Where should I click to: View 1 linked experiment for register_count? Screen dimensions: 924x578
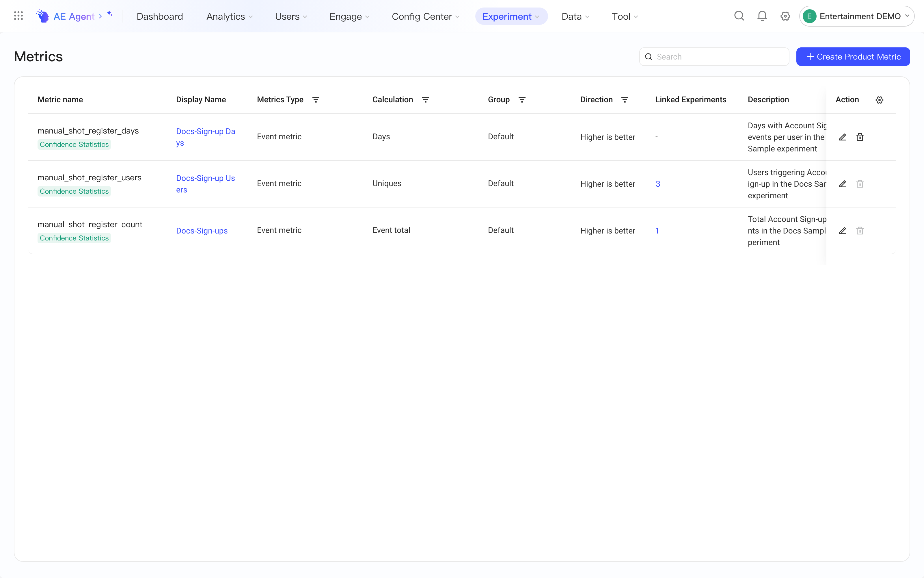tap(657, 231)
